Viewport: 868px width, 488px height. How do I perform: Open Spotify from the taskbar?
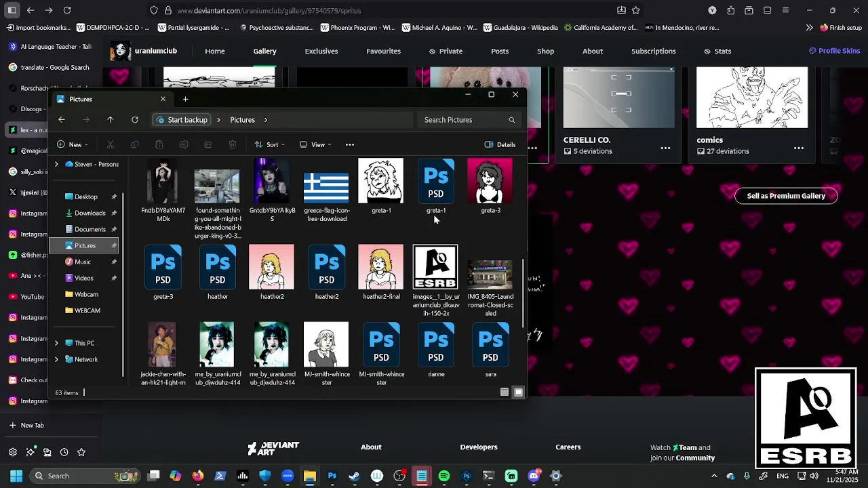(444, 476)
